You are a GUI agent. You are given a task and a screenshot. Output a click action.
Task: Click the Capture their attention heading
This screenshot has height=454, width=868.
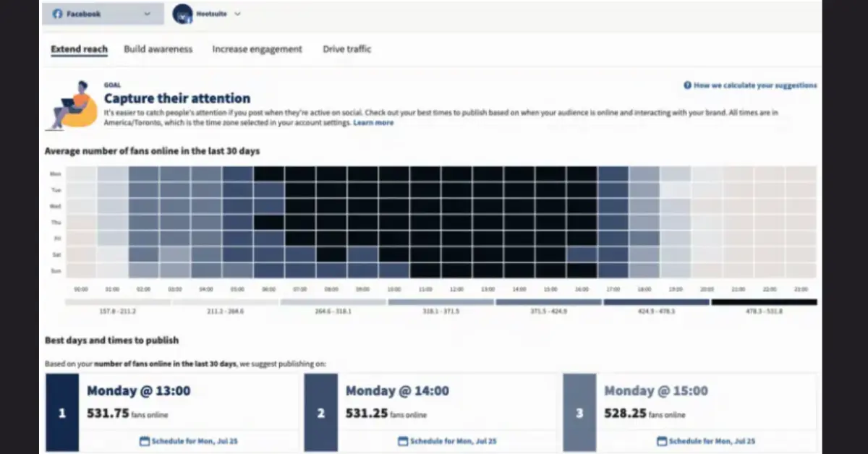(x=177, y=98)
